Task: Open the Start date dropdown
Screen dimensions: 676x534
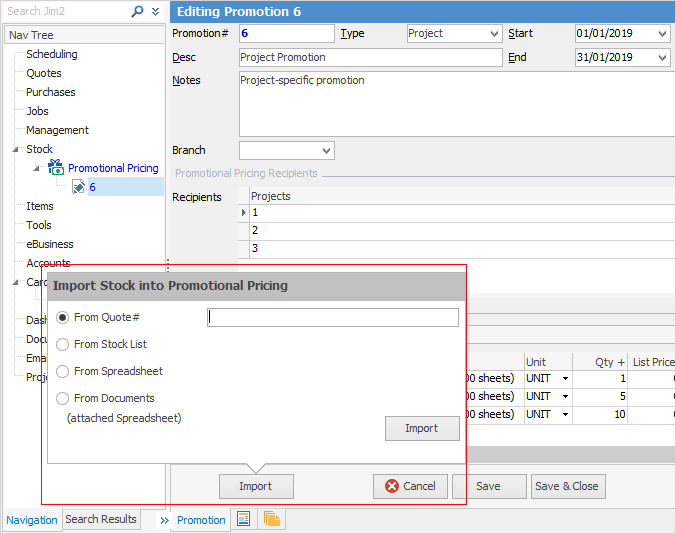Action: tap(662, 34)
